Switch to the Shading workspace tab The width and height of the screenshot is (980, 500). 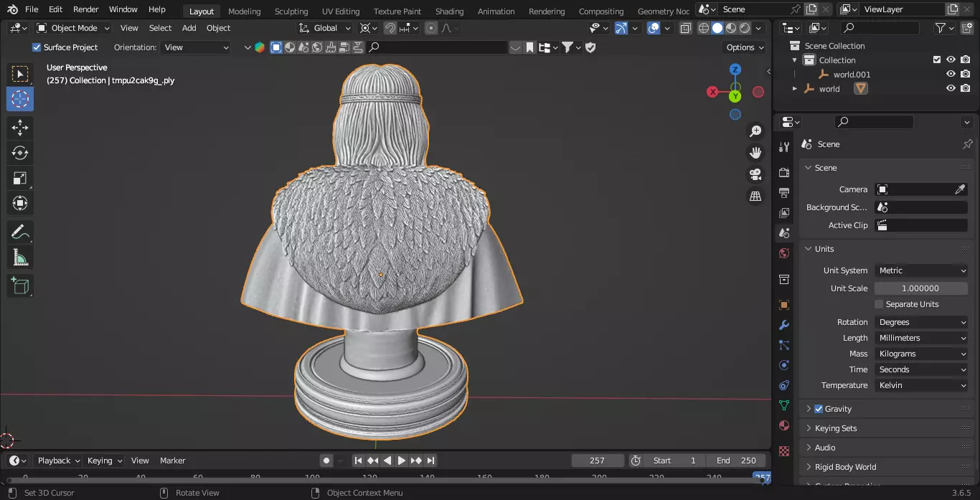(x=450, y=11)
